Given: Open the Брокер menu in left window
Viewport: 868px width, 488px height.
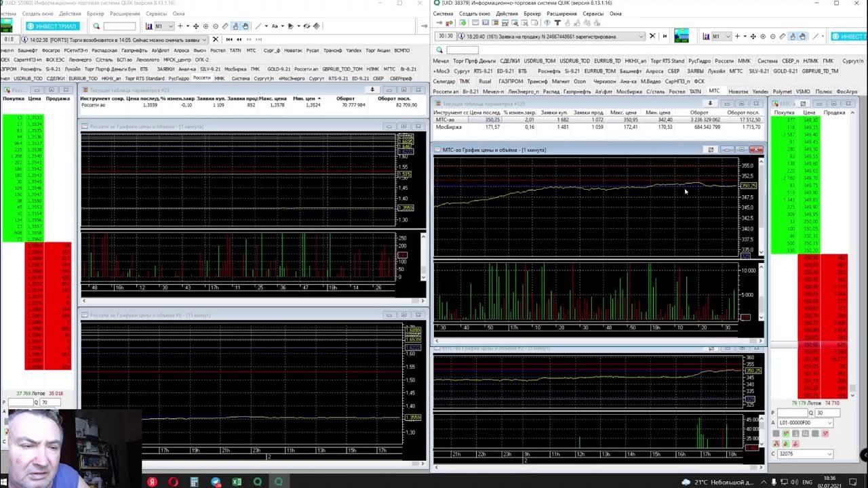Looking at the screenshot, I should [96, 14].
